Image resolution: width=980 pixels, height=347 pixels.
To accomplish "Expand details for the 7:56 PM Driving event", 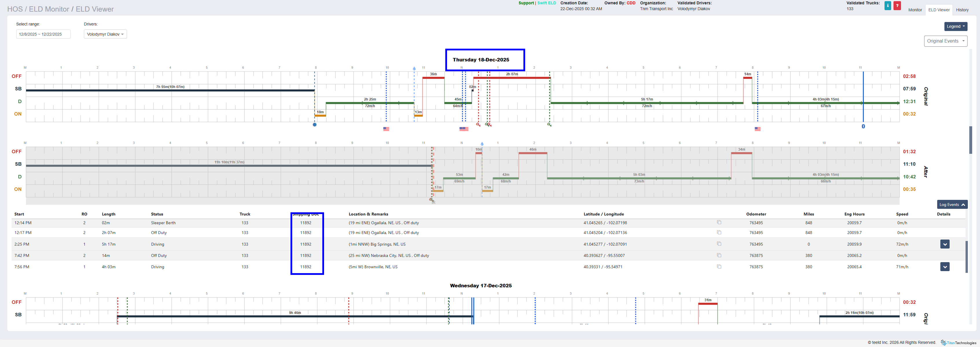I will point(945,267).
